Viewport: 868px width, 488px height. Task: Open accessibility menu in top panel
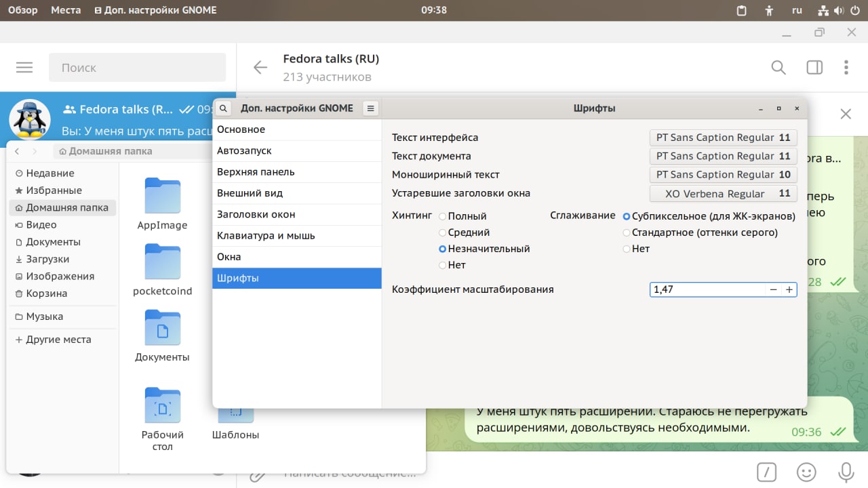[769, 11]
